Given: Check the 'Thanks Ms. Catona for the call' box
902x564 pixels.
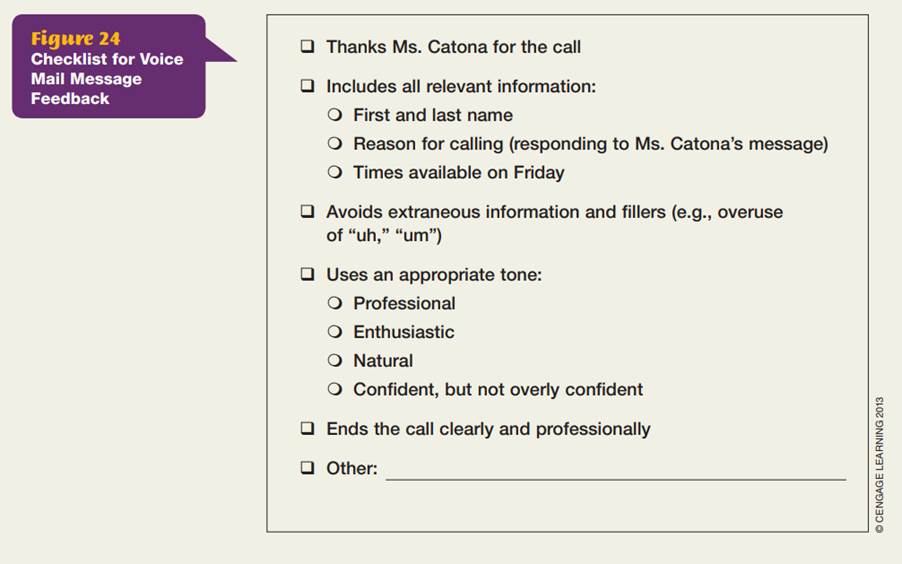Looking at the screenshot, I should coord(307,47).
